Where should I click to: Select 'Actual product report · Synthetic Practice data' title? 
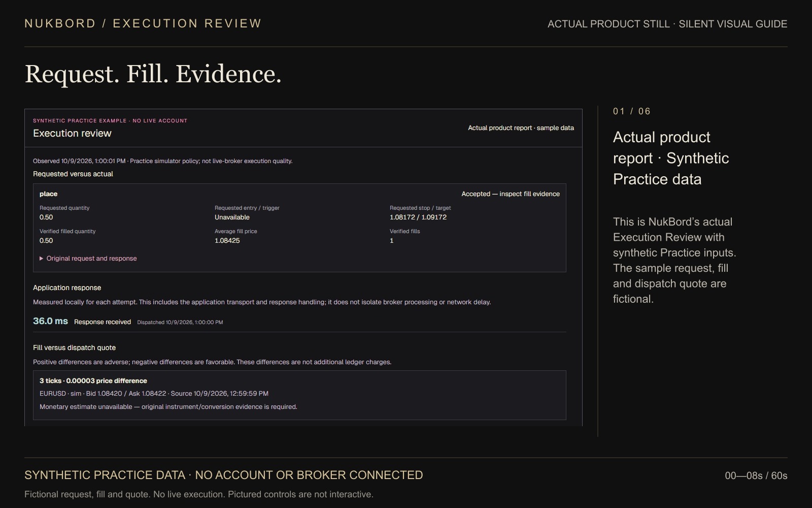tap(671, 158)
